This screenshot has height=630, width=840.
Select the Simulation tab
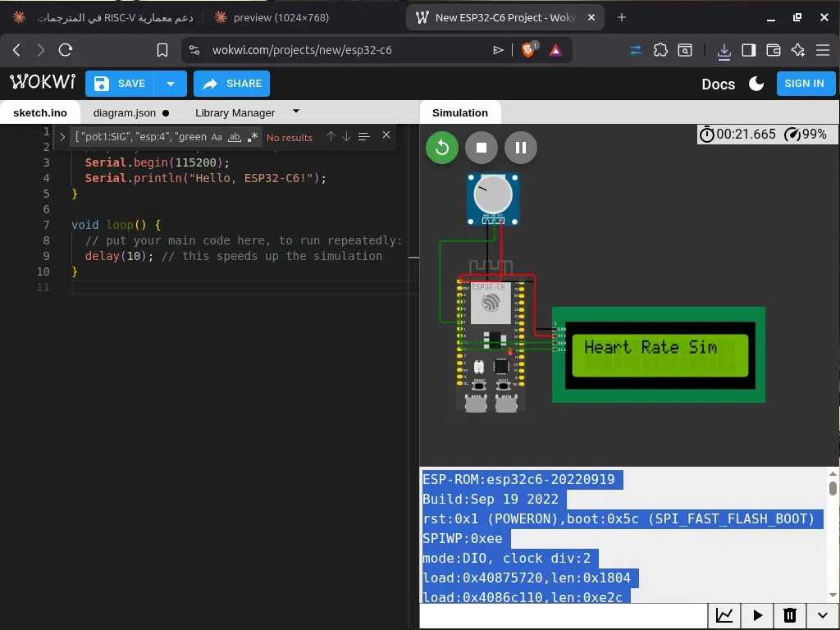[459, 112]
